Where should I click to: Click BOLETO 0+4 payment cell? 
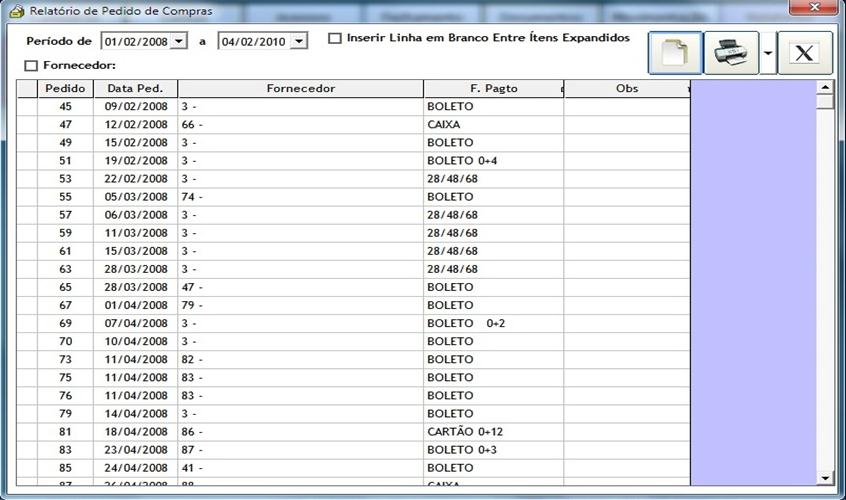click(494, 161)
